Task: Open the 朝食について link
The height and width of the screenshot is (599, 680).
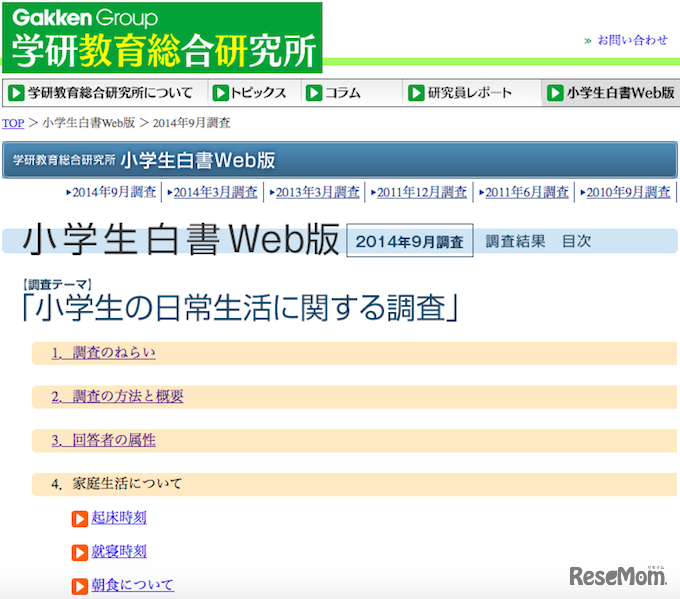Action: click(x=132, y=585)
